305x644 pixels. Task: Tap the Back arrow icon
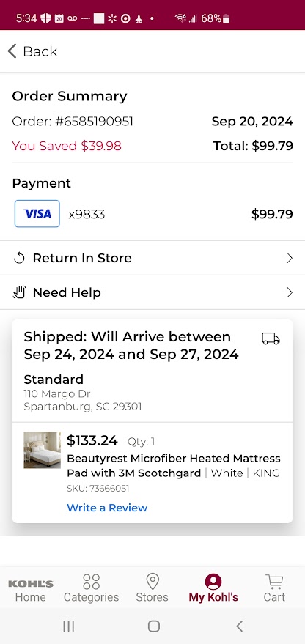[12, 51]
